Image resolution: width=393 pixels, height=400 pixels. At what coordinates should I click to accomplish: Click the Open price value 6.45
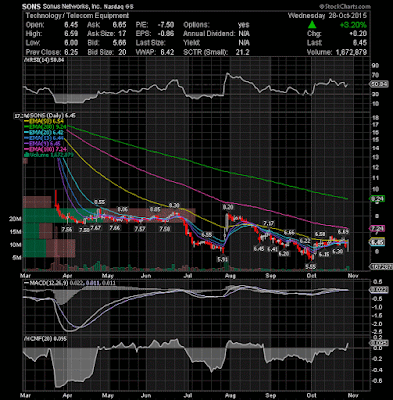point(71,25)
